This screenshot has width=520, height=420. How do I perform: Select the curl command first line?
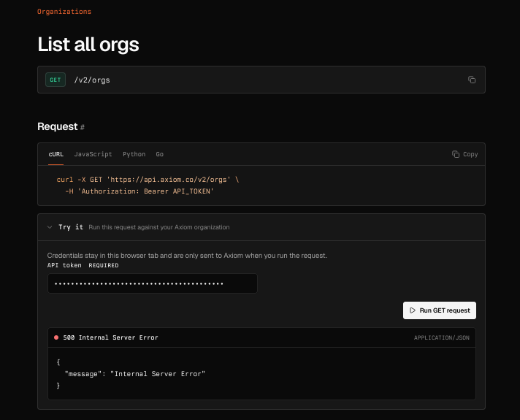pos(148,180)
